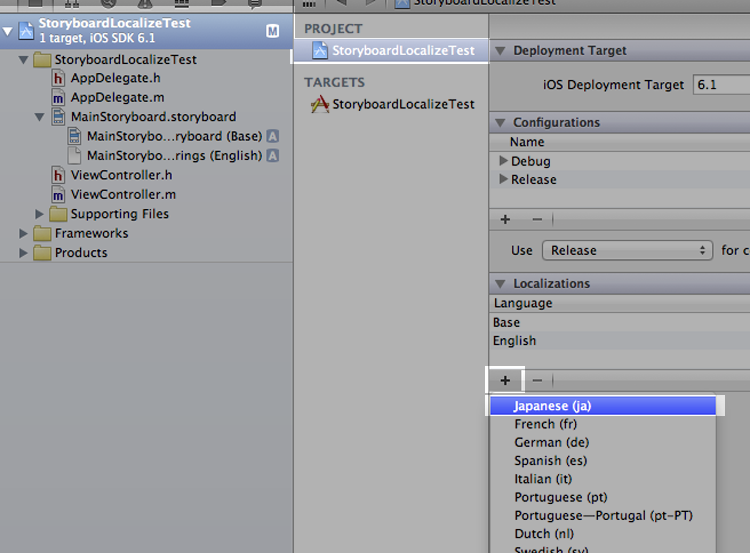Screen dimensions: 750x553
Task: Click the AppDelegate.h header file icon
Action: pos(58,78)
